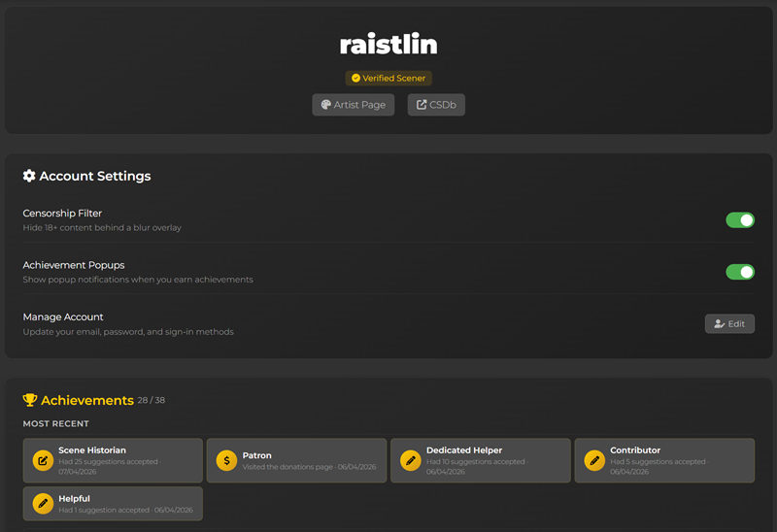Click the user-edit icon on Edit button
This screenshot has width=777, height=532.
click(x=720, y=323)
